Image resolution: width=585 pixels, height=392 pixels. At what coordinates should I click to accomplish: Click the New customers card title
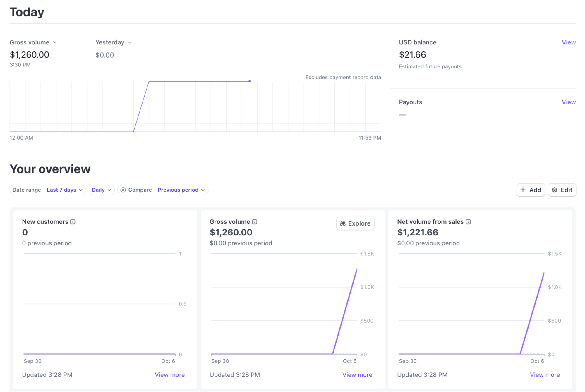point(45,222)
